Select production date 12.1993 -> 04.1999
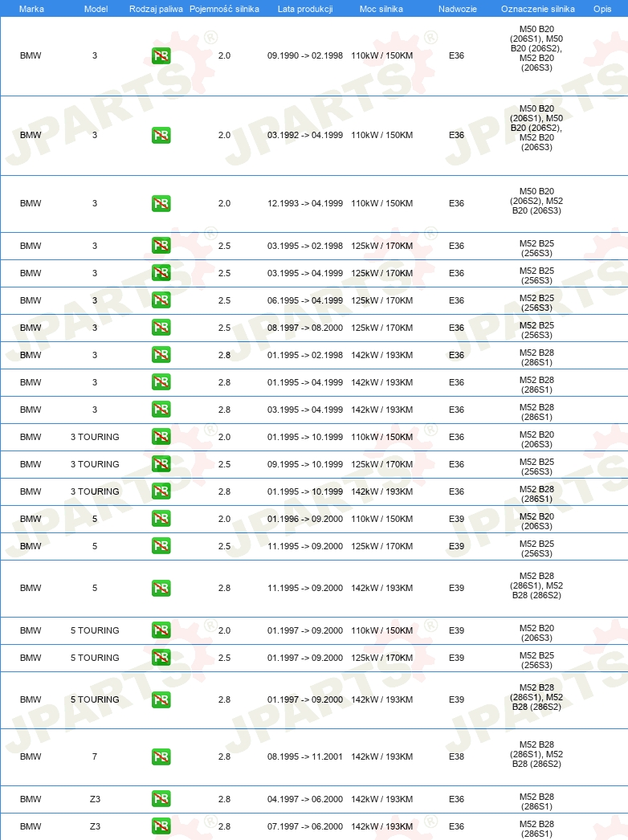Viewport: 628px width, 840px height. pos(305,203)
